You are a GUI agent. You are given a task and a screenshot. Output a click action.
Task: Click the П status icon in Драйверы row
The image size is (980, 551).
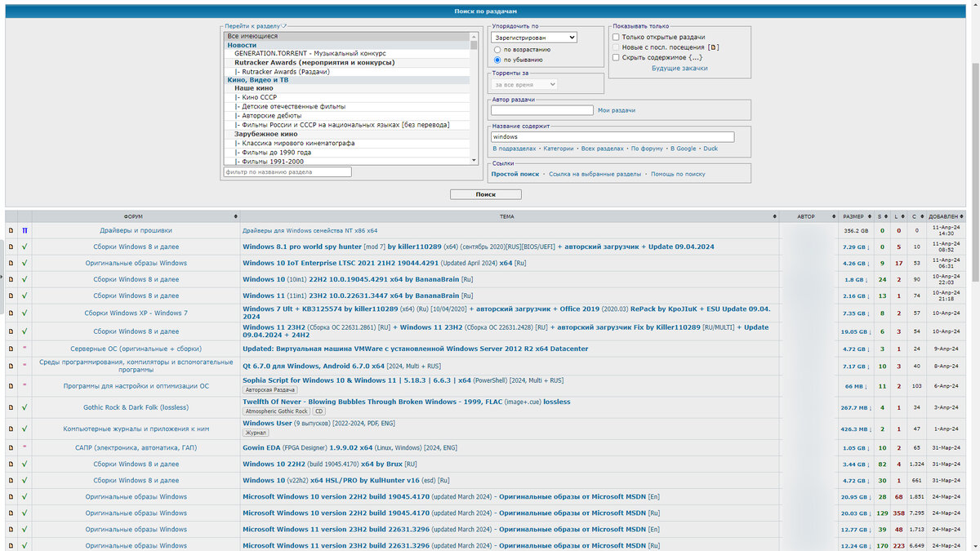click(24, 231)
